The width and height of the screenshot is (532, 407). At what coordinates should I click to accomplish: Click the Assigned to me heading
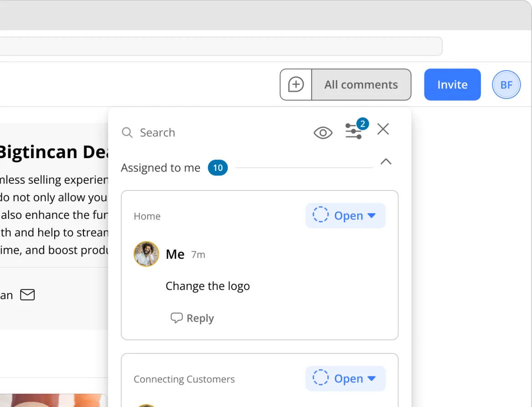(161, 168)
